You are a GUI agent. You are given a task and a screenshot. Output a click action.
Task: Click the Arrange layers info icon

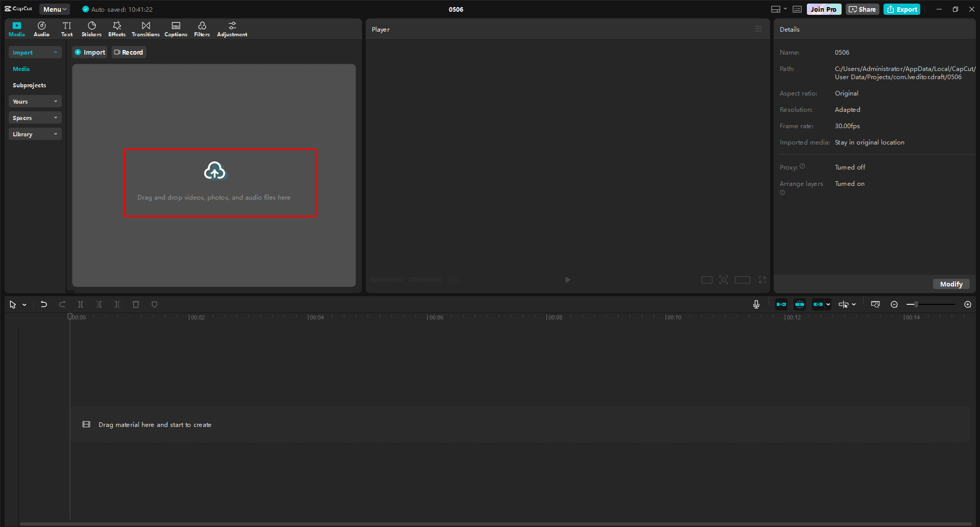[x=782, y=193]
